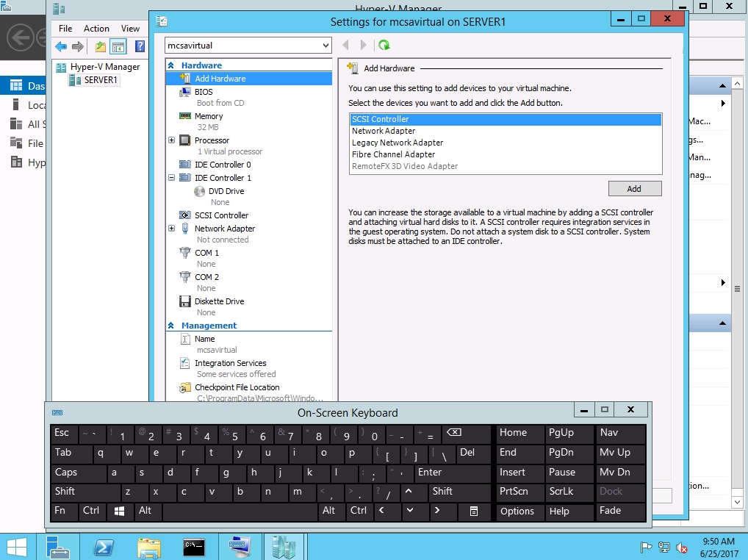Open the Windows Start button

click(15, 547)
